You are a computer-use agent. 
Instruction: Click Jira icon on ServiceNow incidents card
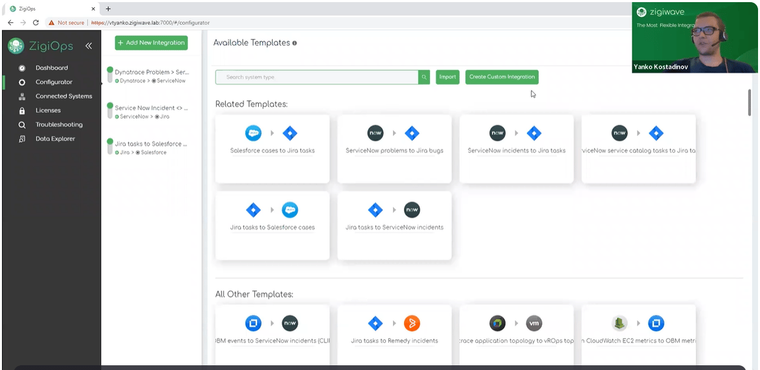tap(534, 133)
